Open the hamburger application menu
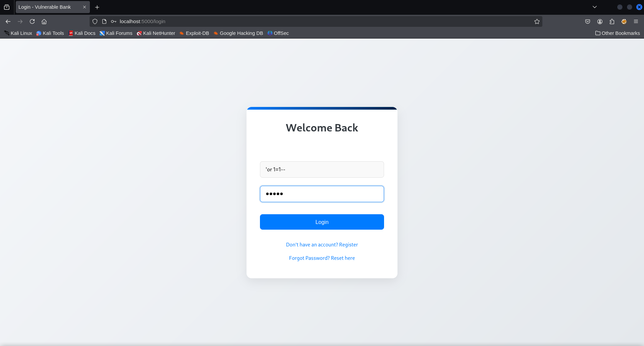644x346 pixels. pos(636,21)
